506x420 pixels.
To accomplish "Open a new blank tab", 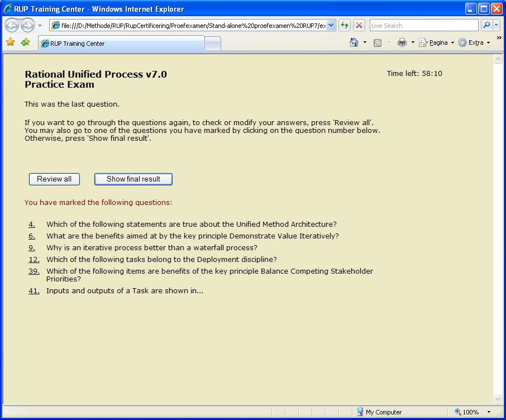I will point(213,44).
